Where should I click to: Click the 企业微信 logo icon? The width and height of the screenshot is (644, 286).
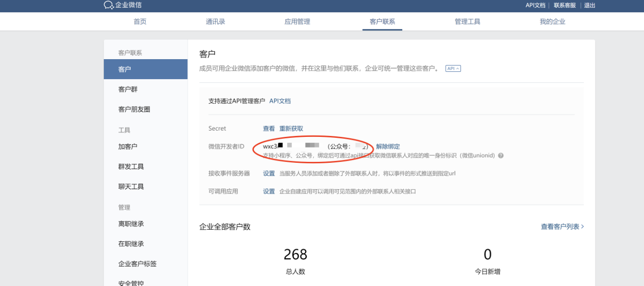[109, 5]
